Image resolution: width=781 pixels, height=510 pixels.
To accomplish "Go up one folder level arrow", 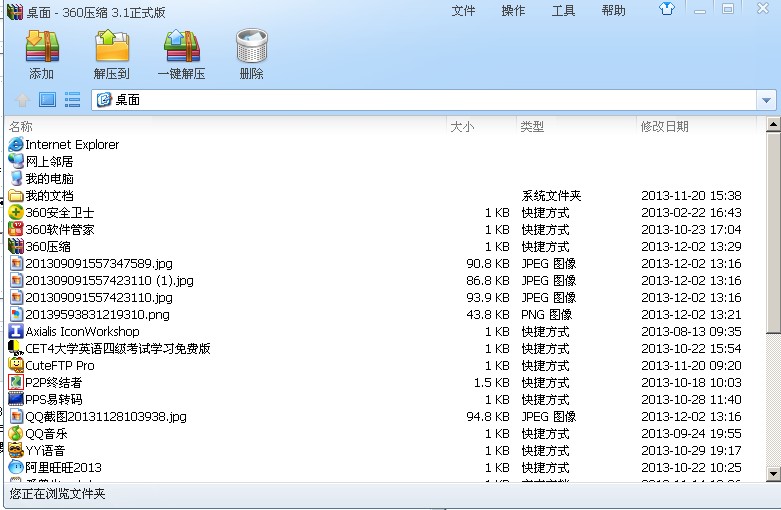I will pos(22,99).
